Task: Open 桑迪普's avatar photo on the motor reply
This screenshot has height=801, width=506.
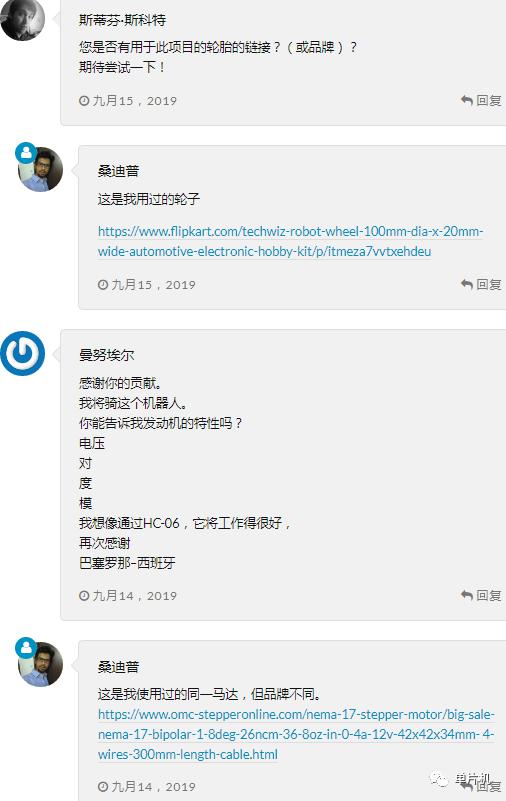Action: (41, 664)
